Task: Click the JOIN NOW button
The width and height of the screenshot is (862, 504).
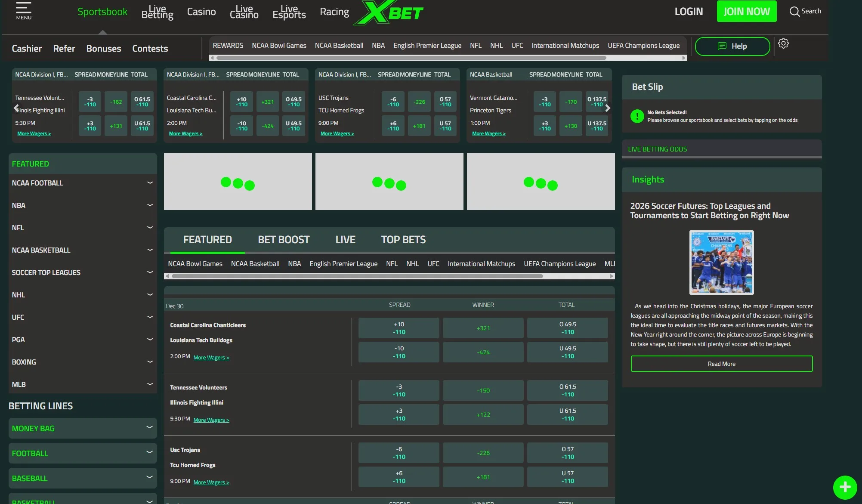Action: coord(747,11)
